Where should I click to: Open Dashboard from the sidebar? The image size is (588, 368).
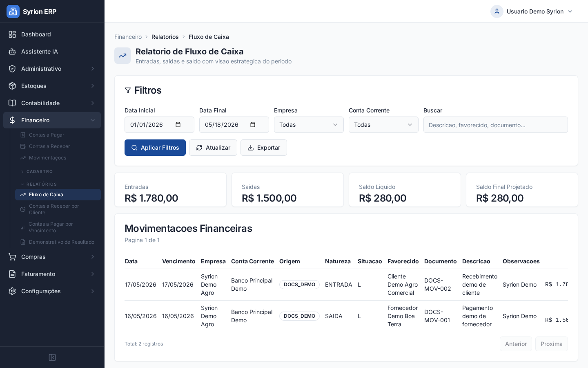click(x=52, y=34)
